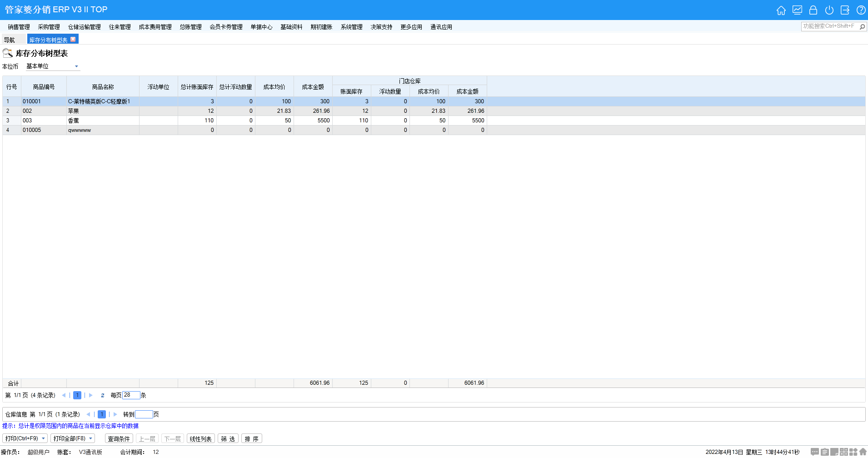Open the 仓储运输管理 menu

coord(84,27)
